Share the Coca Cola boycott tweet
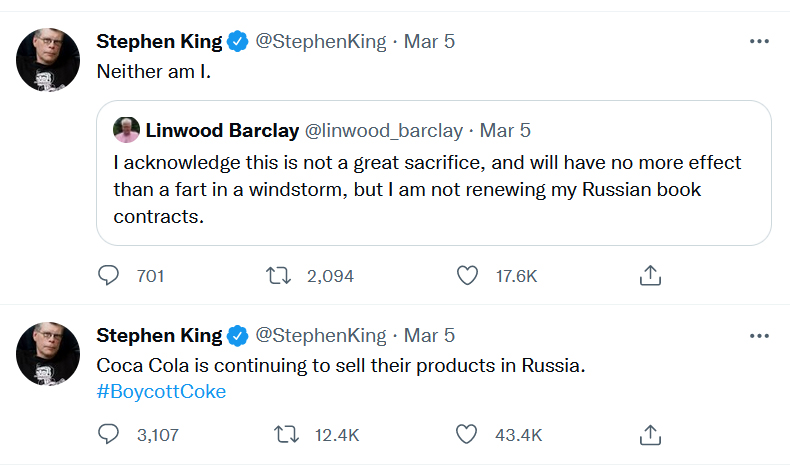Screen dimensions: 790x467 [650, 434]
